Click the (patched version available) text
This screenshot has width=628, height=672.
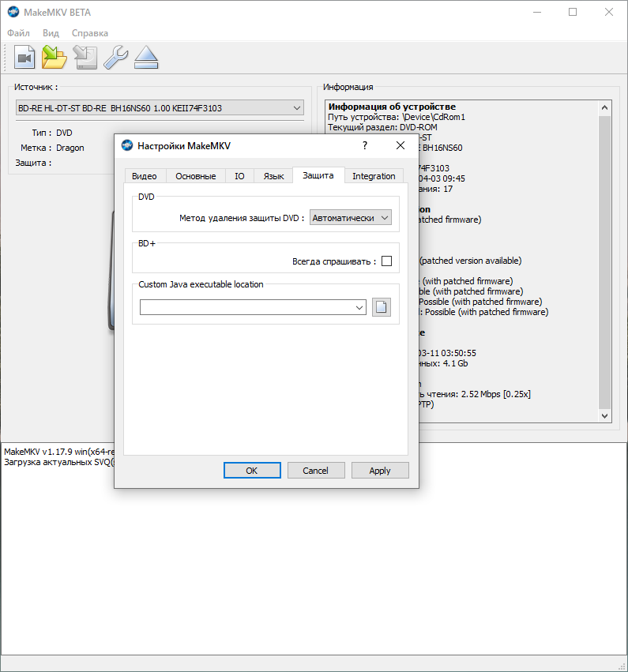point(470,261)
